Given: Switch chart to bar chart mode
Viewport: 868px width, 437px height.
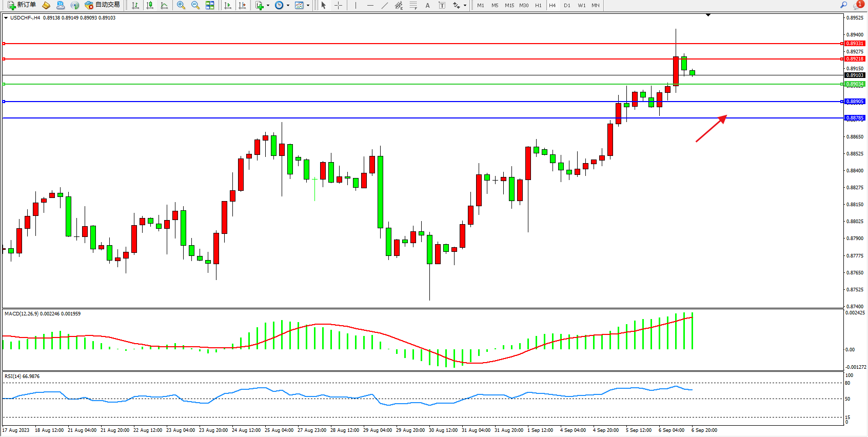Looking at the screenshot, I should [135, 5].
